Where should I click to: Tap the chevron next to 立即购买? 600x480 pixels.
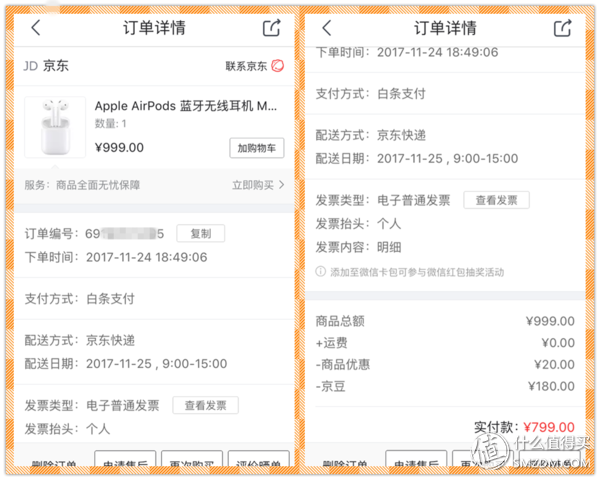[x=282, y=185]
